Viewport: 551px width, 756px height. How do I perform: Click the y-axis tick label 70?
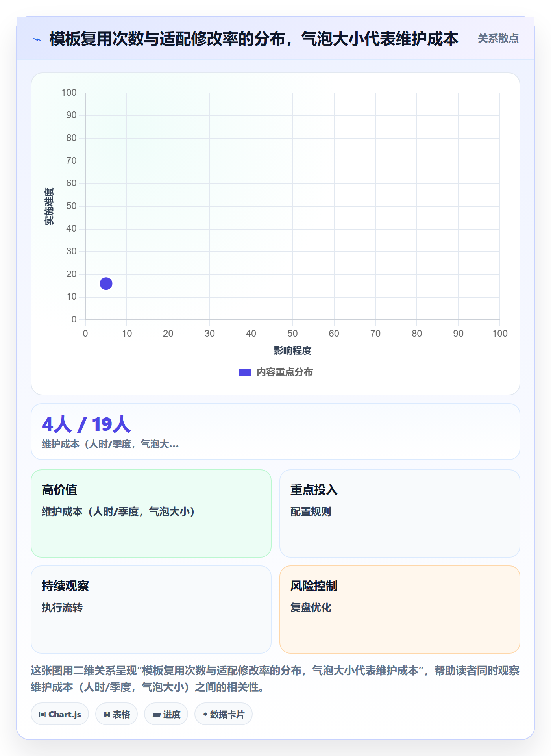(71, 161)
